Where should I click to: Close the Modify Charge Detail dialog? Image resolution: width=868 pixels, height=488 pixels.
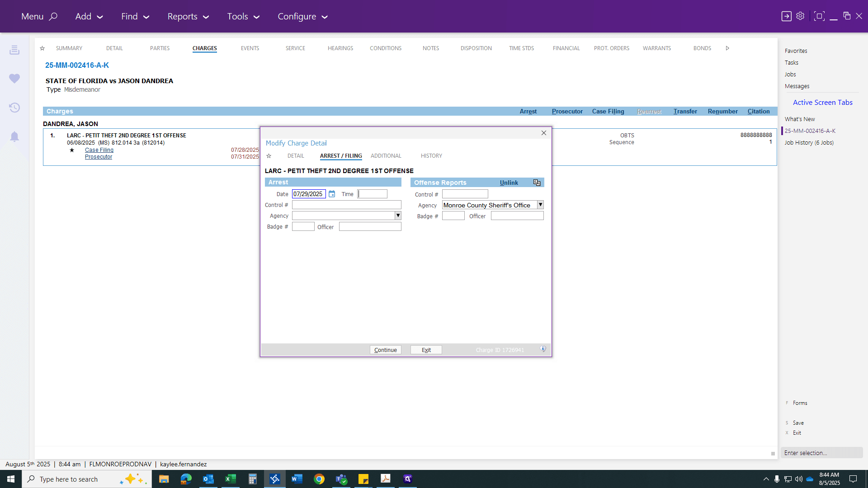tap(544, 133)
